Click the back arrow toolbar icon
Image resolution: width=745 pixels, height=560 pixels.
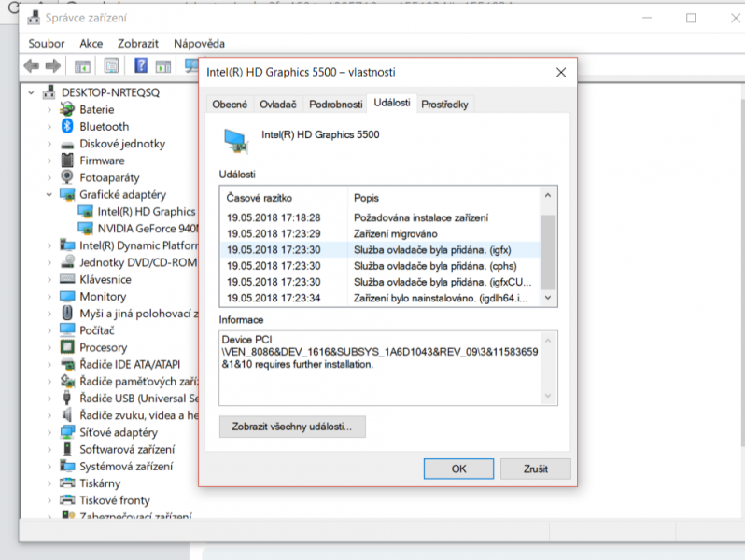[32, 66]
